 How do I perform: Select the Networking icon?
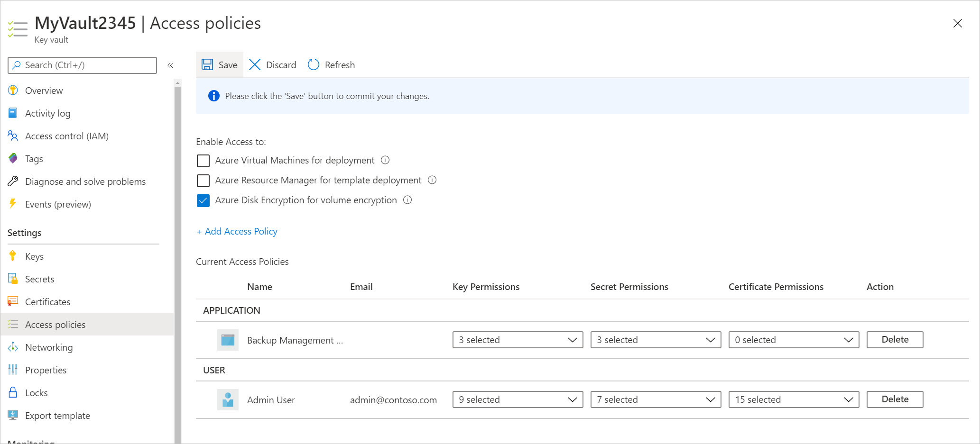pos(13,347)
